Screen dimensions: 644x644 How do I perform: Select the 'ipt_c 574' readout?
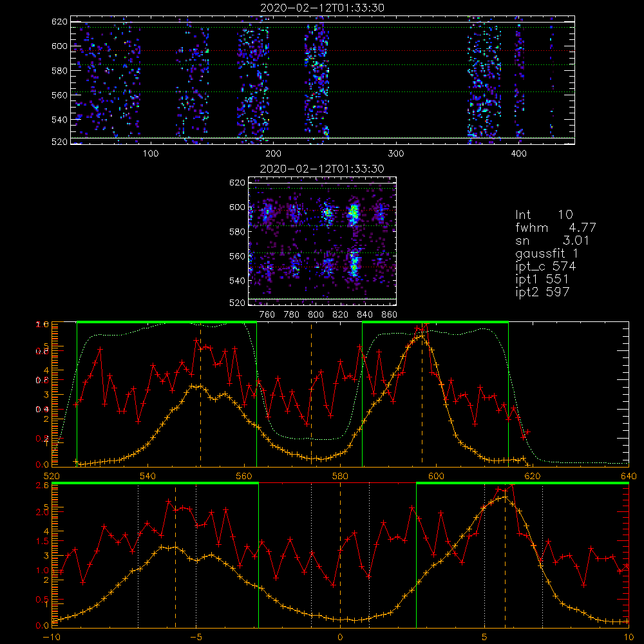tap(545, 266)
